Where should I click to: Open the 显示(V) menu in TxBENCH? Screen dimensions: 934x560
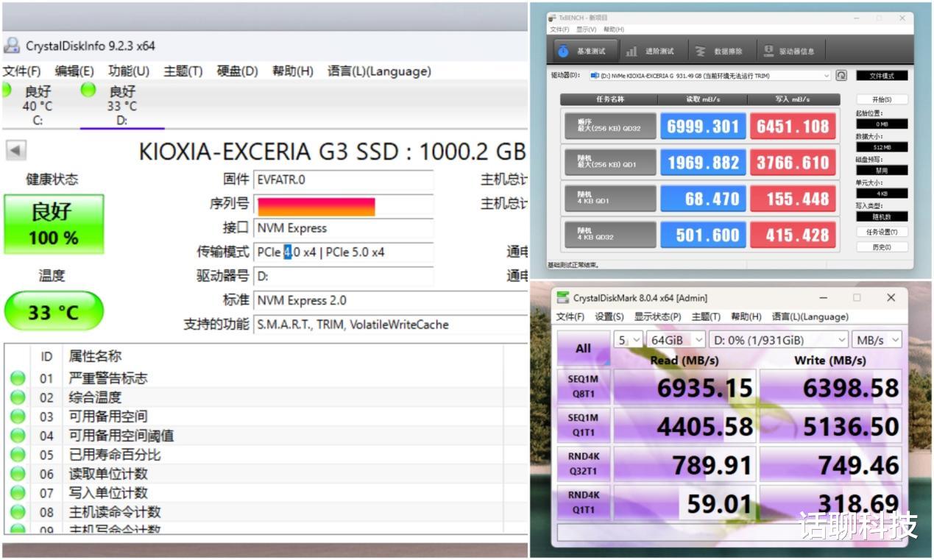click(587, 29)
